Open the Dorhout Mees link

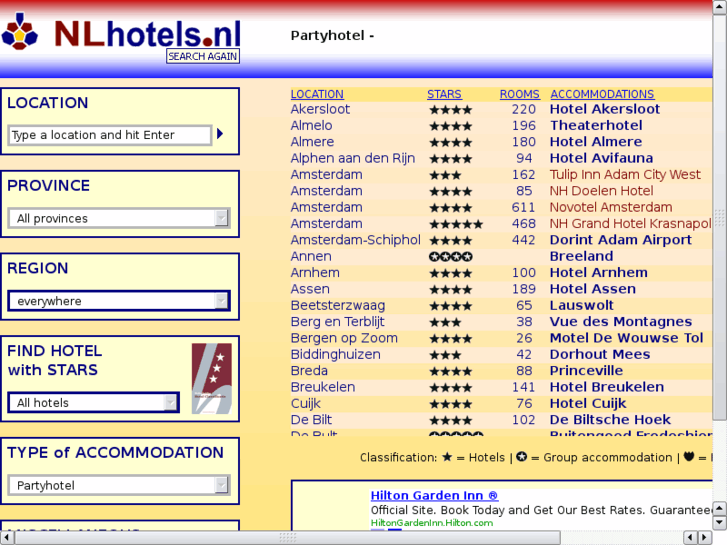pos(600,354)
